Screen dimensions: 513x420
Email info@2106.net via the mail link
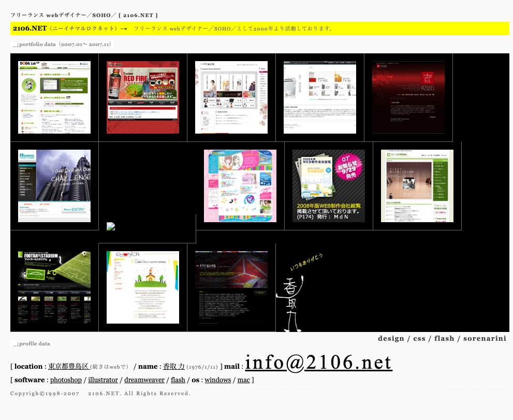pyautogui.click(x=318, y=363)
